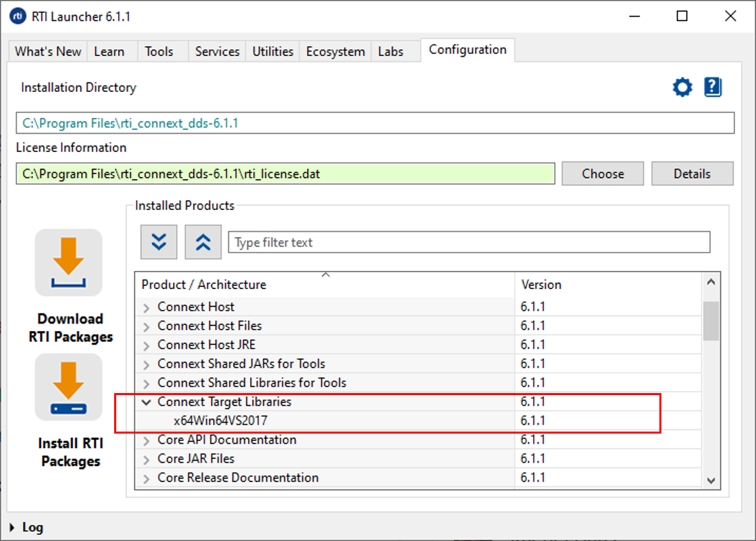
Task: Collapse the Connext Target Libraries node
Action: pos(147,403)
